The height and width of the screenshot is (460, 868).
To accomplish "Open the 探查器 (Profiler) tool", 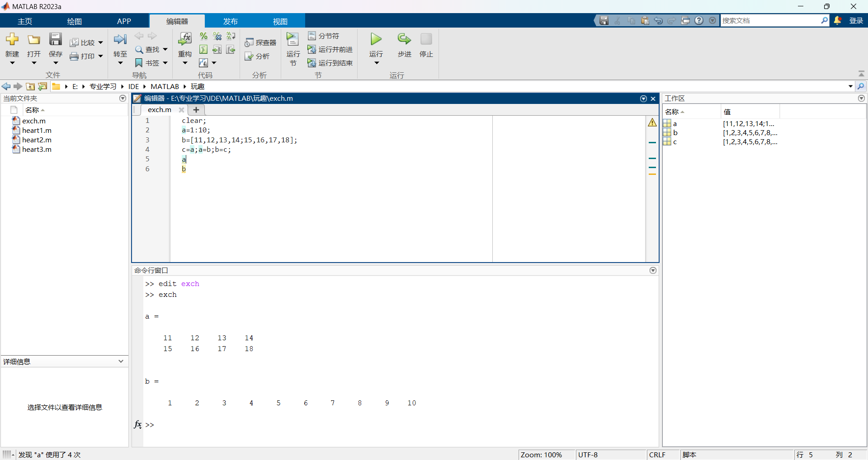I will (x=260, y=42).
